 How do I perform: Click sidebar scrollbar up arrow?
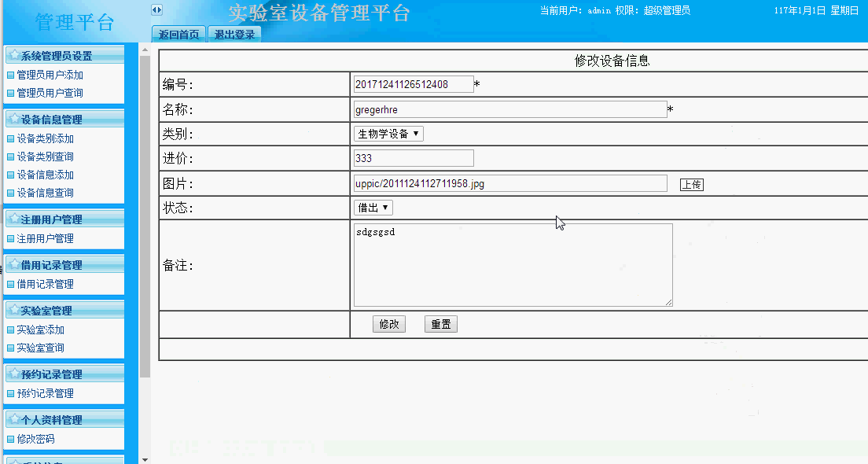145,50
